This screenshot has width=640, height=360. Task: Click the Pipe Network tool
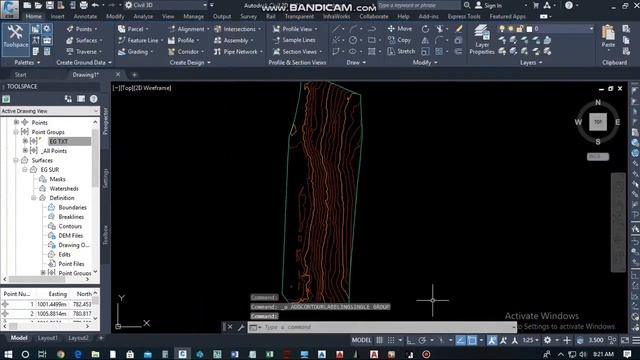[238, 52]
